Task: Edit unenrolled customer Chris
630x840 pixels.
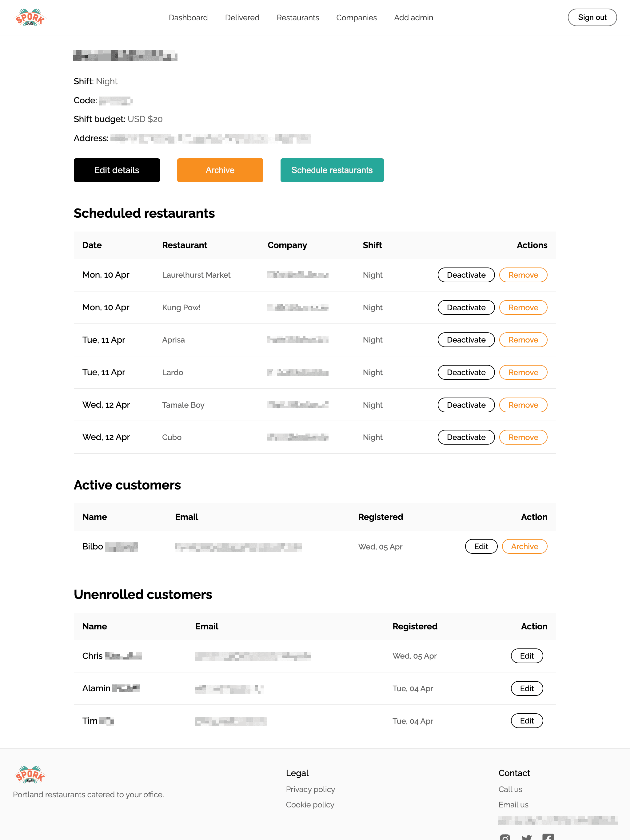Action: 527,656
